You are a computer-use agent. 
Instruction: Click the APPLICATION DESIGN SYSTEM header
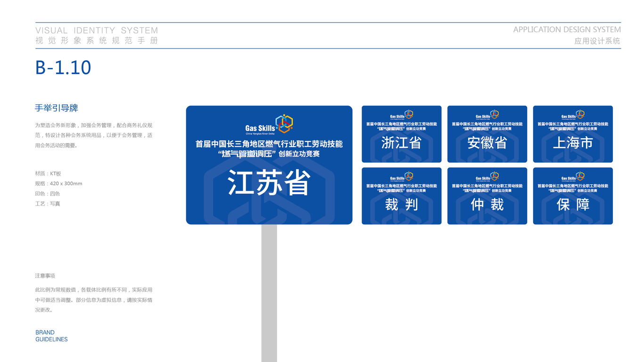coord(567,29)
